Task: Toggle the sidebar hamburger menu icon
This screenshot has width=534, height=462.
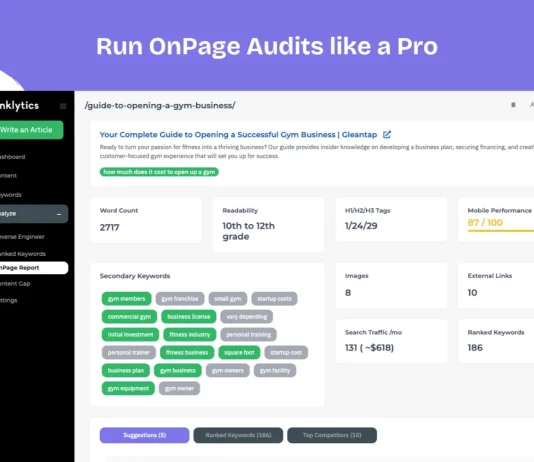Action: pyautogui.click(x=63, y=106)
